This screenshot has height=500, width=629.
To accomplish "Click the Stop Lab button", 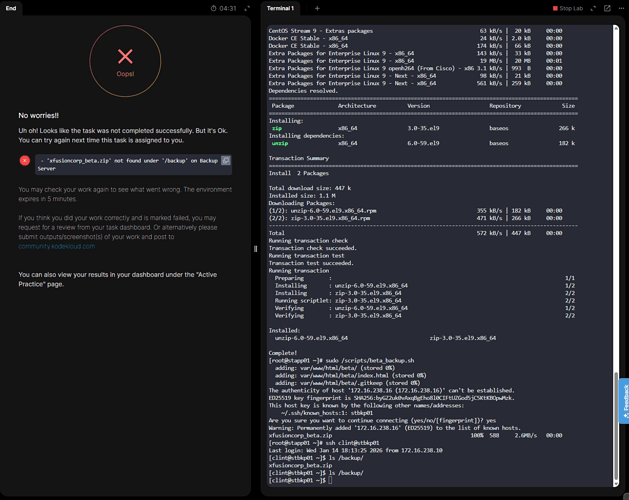I will pyautogui.click(x=567, y=8).
